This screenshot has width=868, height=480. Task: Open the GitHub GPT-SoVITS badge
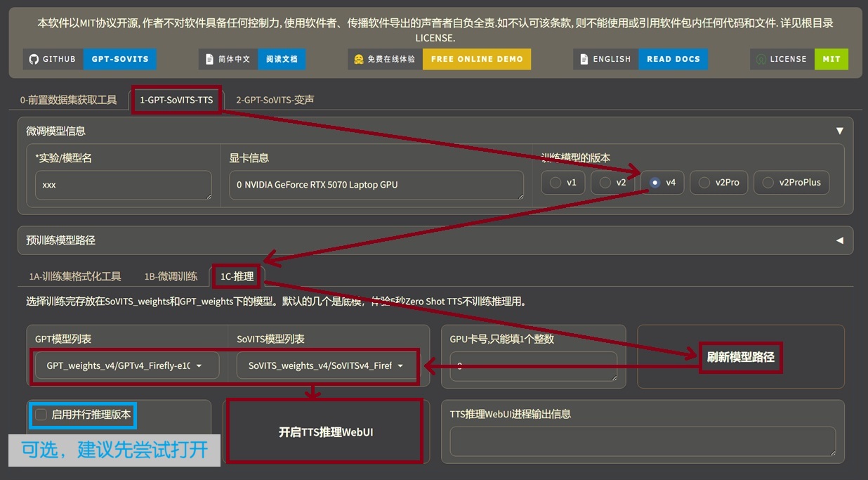[89, 59]
